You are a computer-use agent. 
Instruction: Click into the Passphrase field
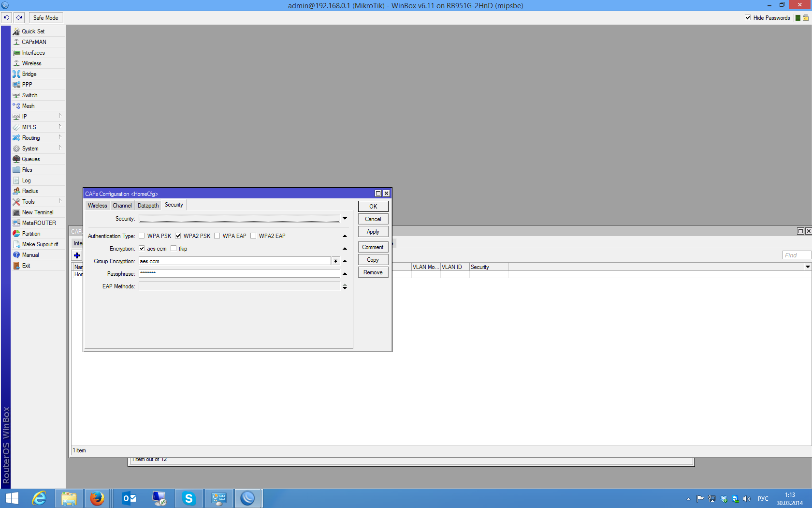239,274
